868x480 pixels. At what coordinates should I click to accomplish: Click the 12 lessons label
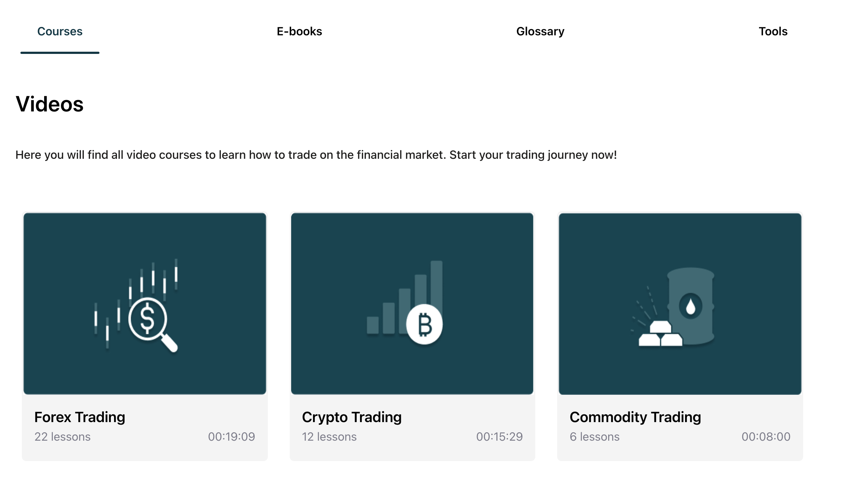click(x=329, y=437)
